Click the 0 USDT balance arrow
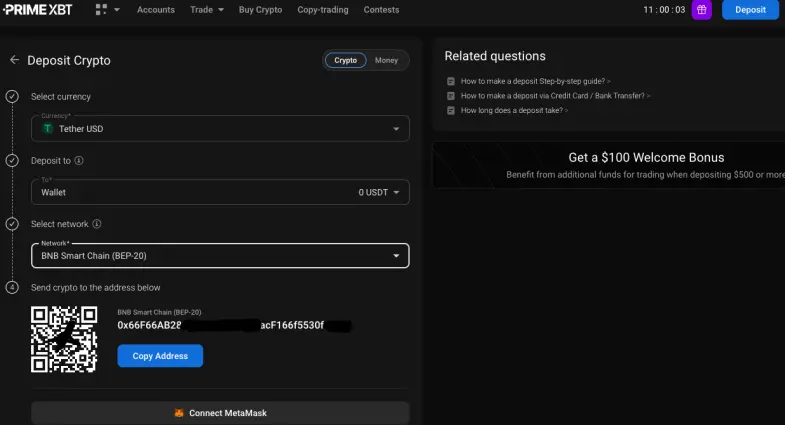 396,192
